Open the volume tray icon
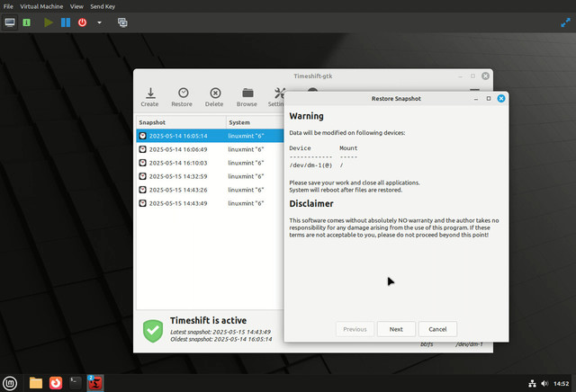The height and width of the screenshot is (392, 576). coord(544,384)
